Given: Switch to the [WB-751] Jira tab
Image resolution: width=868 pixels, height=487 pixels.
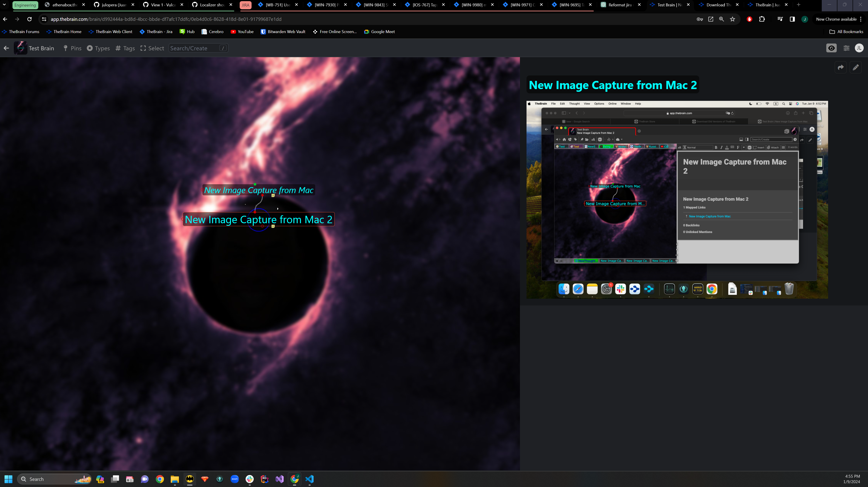Looking at the screenshot, I should [277, 5].
